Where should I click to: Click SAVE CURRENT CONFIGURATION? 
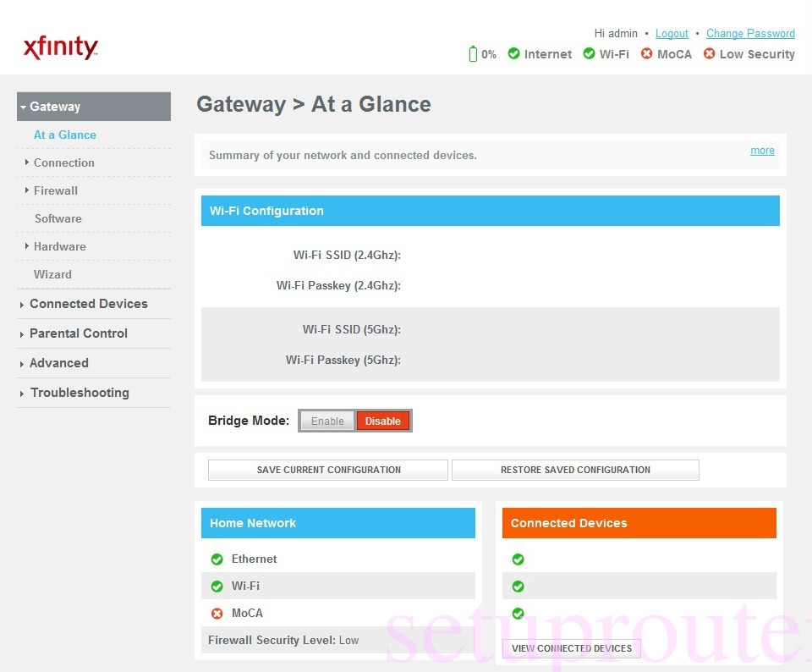pos(327,470)
